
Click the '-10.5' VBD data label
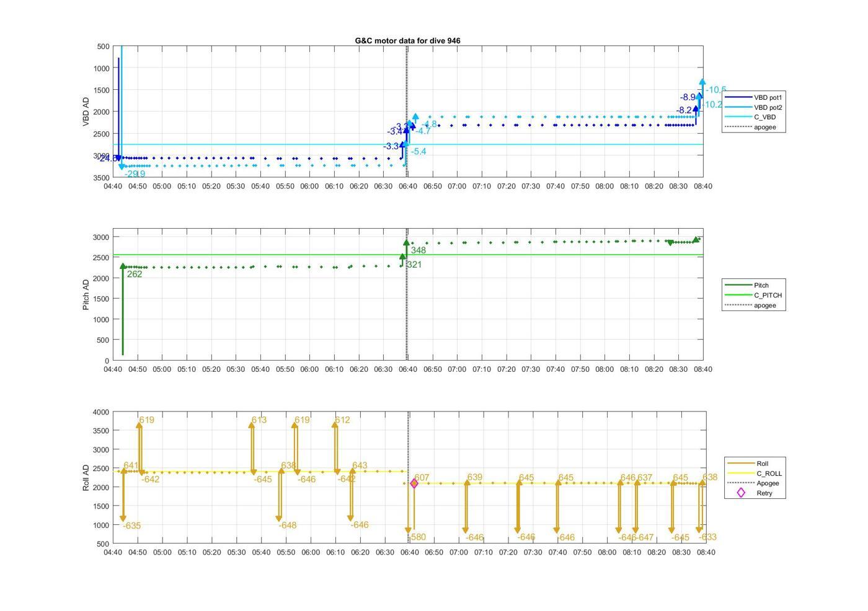click(x=715, y=90)
